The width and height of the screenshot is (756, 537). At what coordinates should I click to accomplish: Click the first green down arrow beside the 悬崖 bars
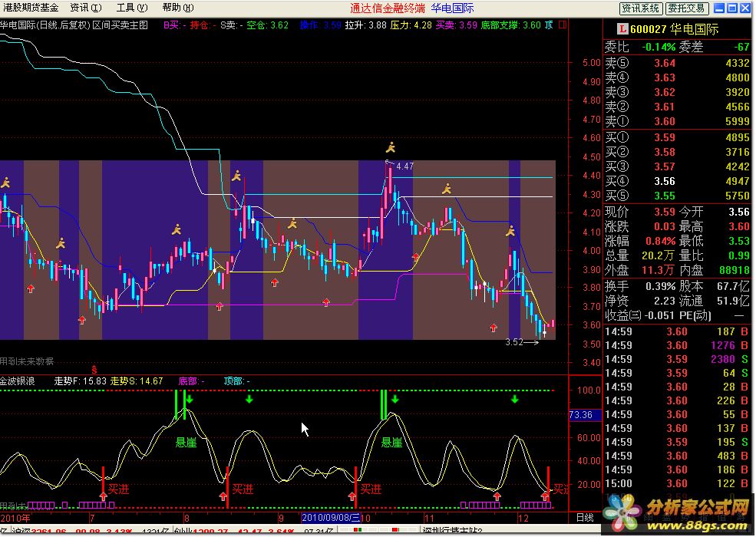(190, 399)
